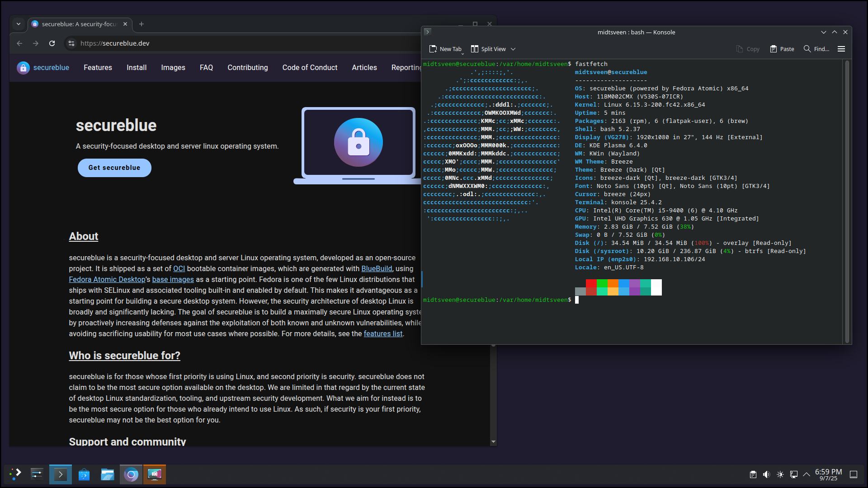The width and height of the screenshot is (868, 488).
Task: Follow the OCI link
Action: (x=179, y=268)
